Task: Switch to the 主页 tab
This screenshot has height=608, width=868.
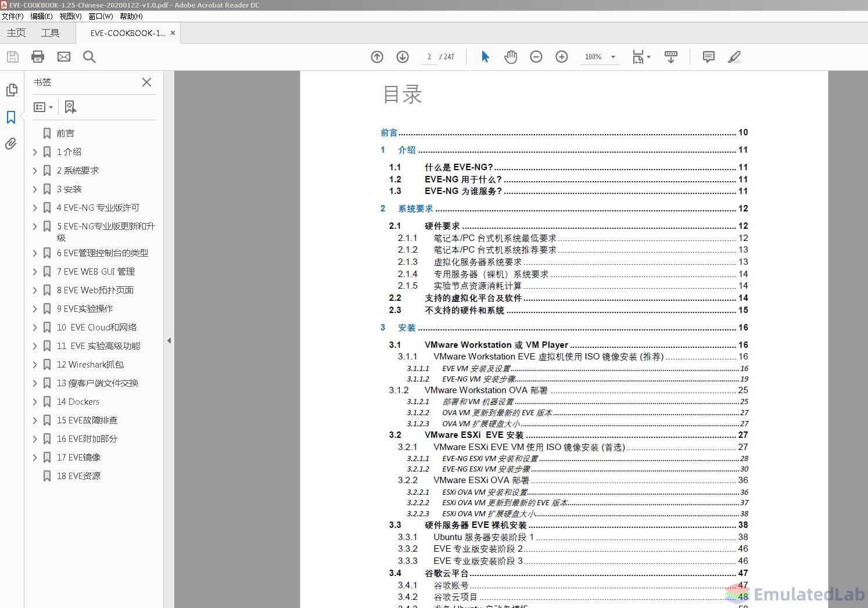Action: [x=16, y=33]
